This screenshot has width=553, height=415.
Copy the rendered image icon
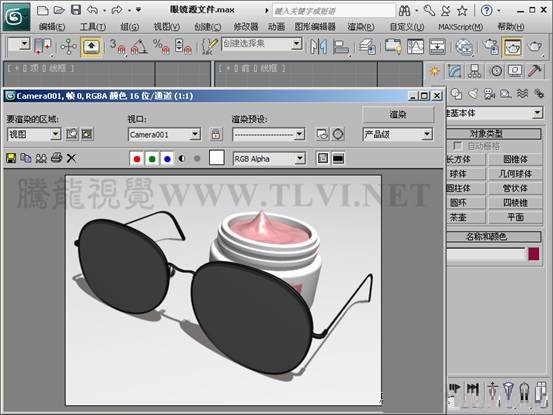(x=26, y=158)
